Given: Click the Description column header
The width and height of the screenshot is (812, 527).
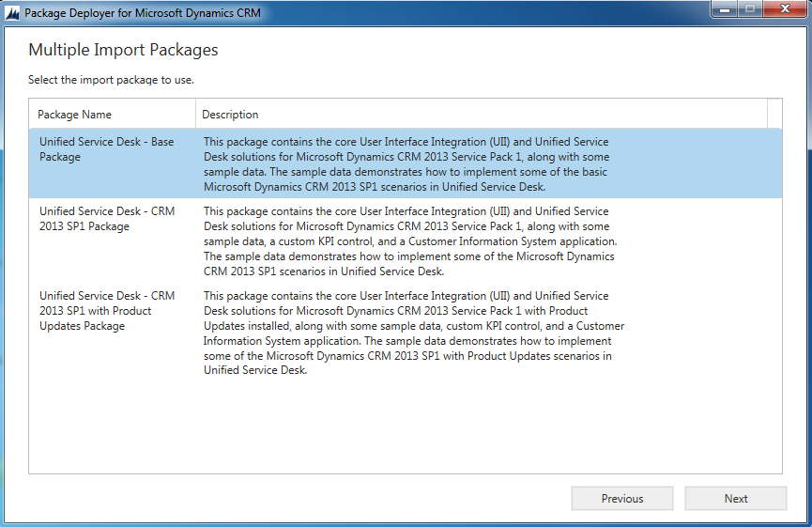Looking at the screenshot, I should coord(230,115).
